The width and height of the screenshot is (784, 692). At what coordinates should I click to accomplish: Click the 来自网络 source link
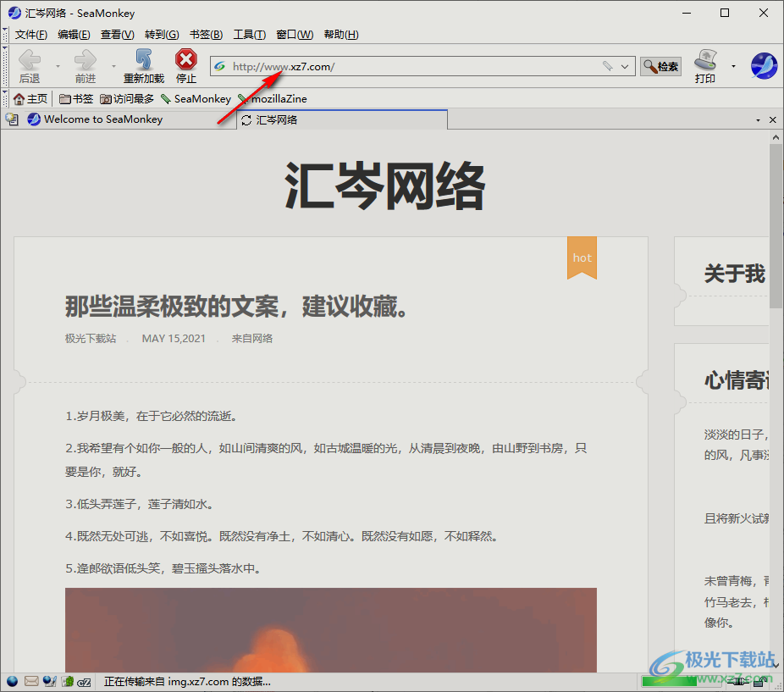click(252, 338)
